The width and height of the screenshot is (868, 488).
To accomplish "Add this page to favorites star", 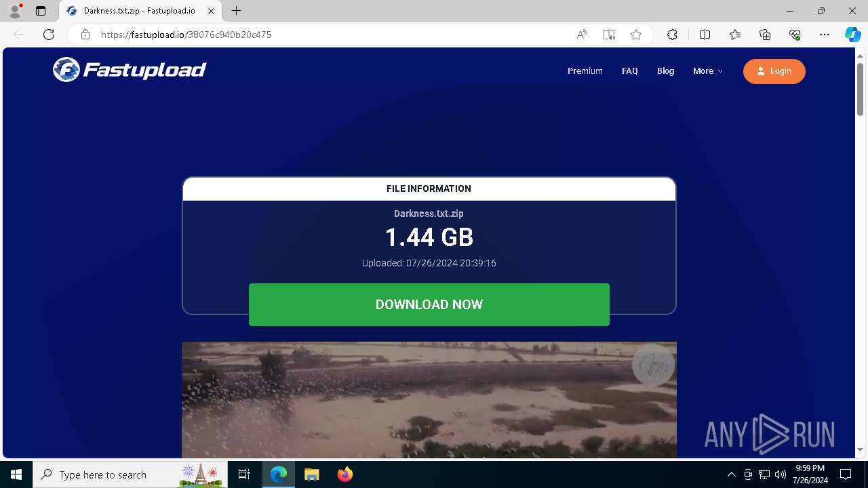I will 636,35.
